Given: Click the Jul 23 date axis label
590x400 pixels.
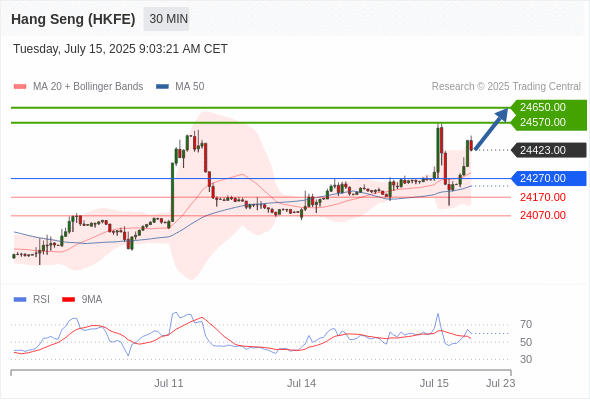Looking at the screenshot, I should click(500, 383).
